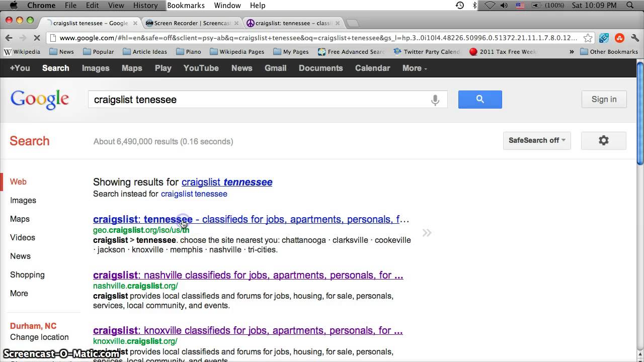Show preview arrows for first result

[x=427, y=233]
